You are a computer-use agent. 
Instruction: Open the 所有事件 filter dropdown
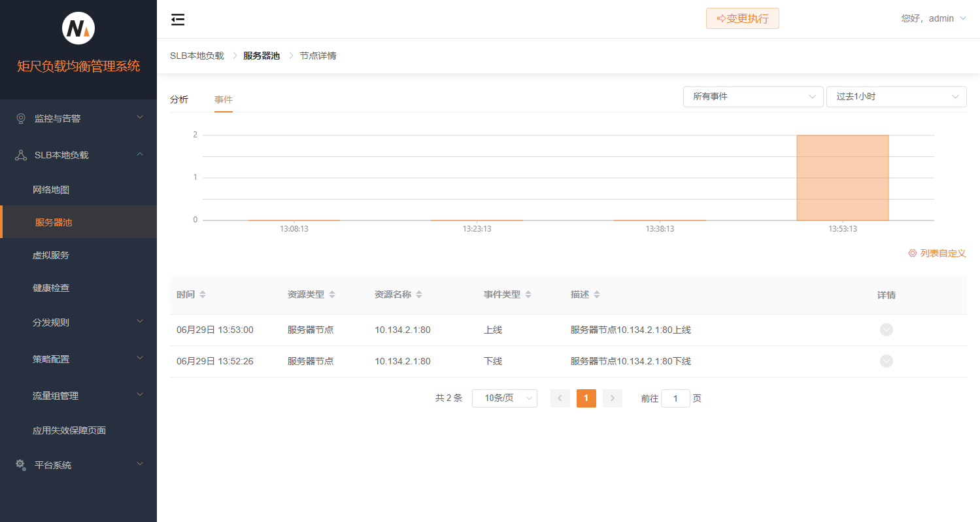752,97
